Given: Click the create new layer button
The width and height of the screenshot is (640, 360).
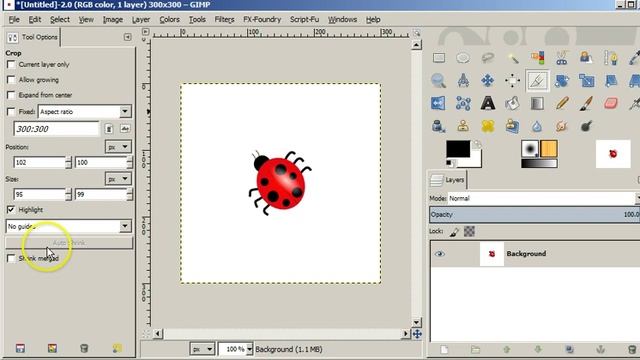Looking at the screenshot, I should point(444,349).
